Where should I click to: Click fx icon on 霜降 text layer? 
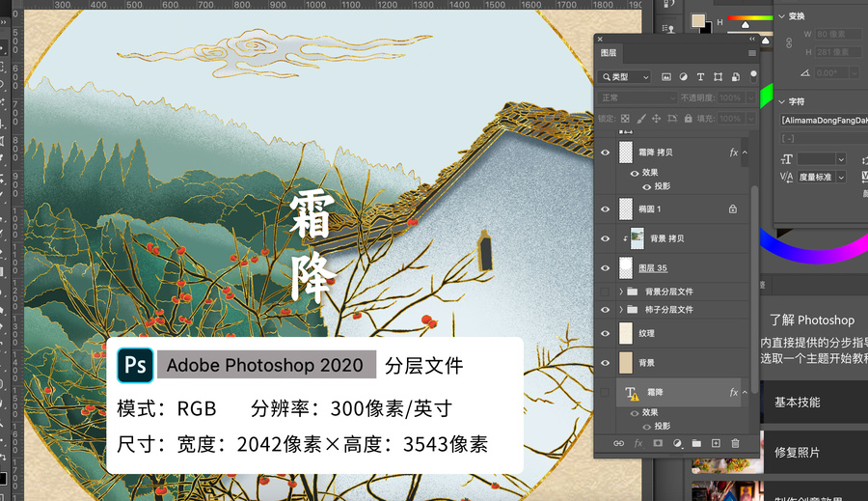[734, 392]
